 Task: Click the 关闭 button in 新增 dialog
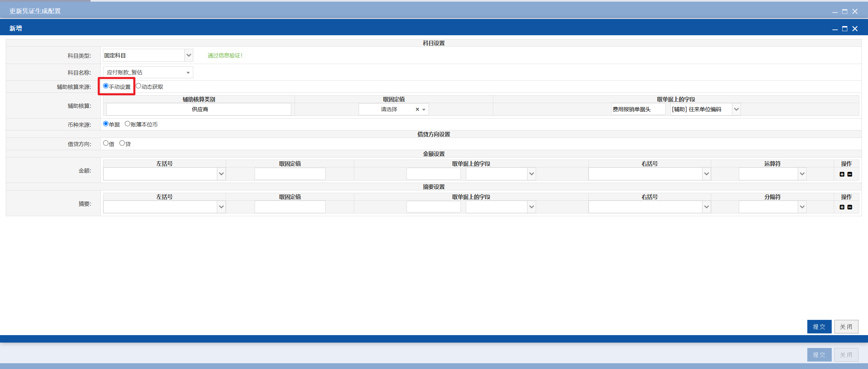(x=846, y=327)
